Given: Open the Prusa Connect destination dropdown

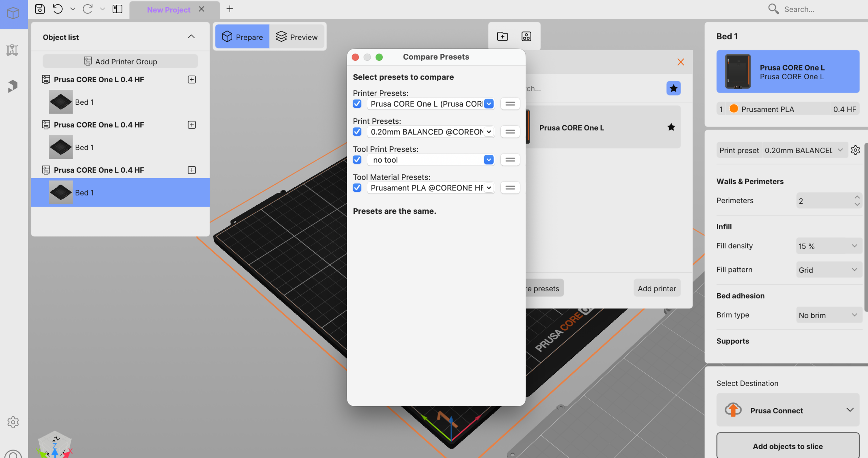Looking at the screenshot, I should click(788, 410).
